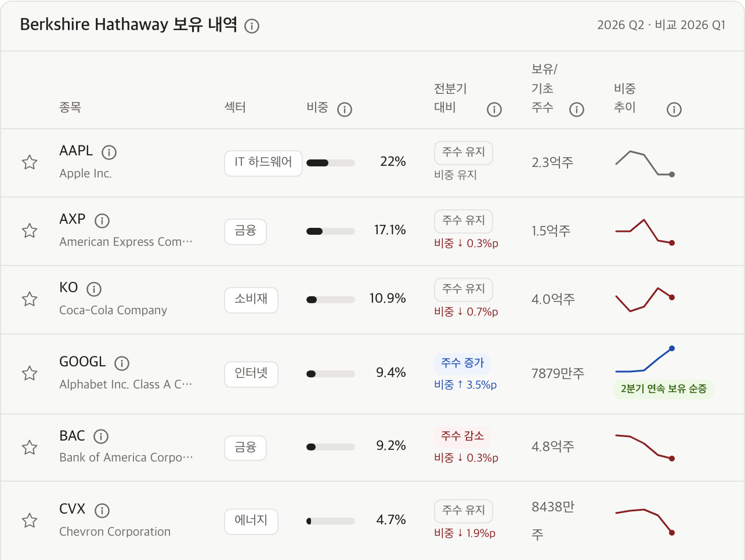Click the KO weight progress bar
Image resolution: width=745 pixels, height=560 pixels.
[331, 300]
